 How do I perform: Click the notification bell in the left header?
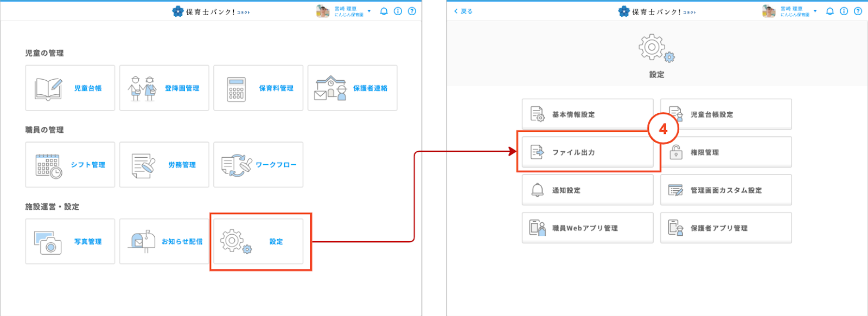(x=384, y=11)
